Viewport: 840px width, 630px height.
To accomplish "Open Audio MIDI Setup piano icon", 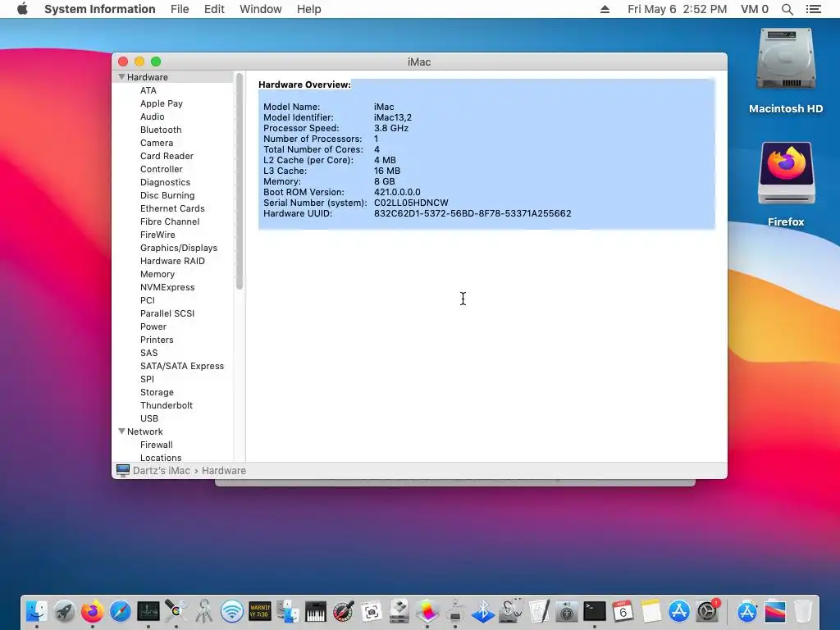I will (316, 611).
